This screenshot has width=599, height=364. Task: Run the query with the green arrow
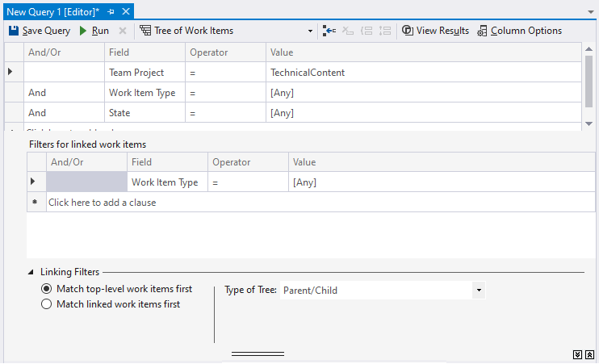click(94, 31)
